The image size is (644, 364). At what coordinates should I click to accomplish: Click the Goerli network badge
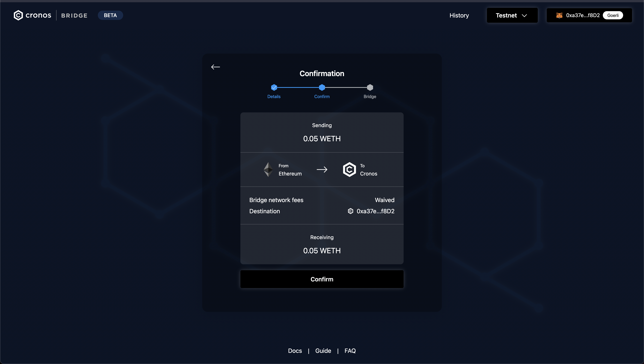point(613,15)
